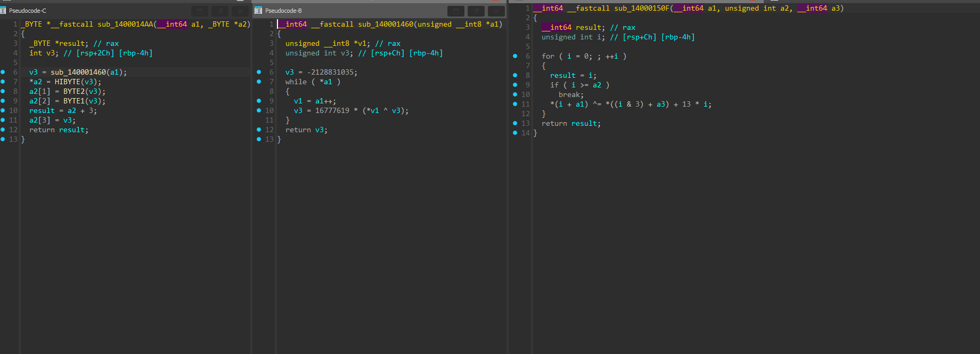Click 'for ( i = 0; ; ++i )' line
The height and width of the screenshot is (354, 980).
[584, 56]
